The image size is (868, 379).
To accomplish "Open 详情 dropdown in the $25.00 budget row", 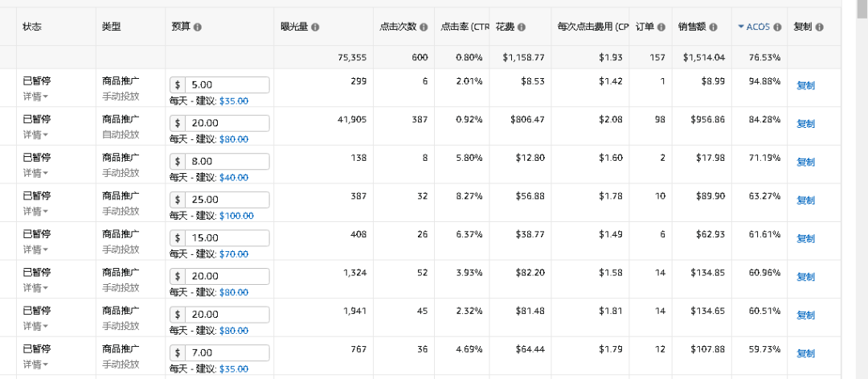I will (35, 212).
